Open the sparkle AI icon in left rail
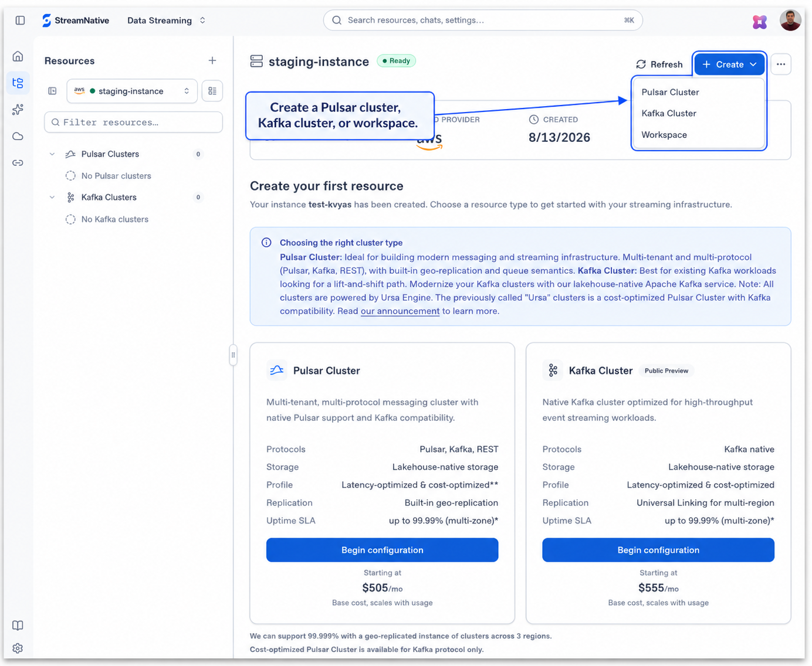The width and height of the screenshot is (812, 666). pyautogui.click(x=18, y=110)
